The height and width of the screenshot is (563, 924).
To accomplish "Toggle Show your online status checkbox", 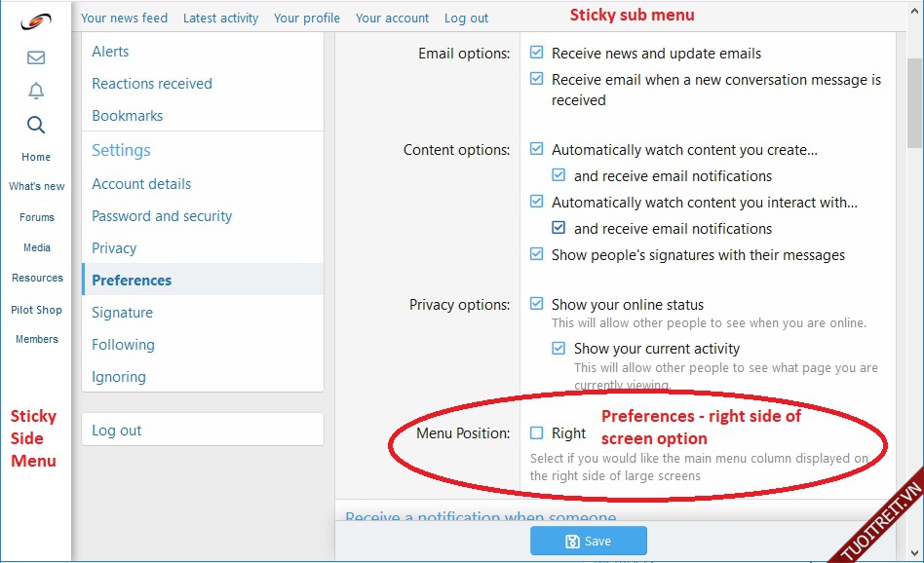I will click(537, 304).
